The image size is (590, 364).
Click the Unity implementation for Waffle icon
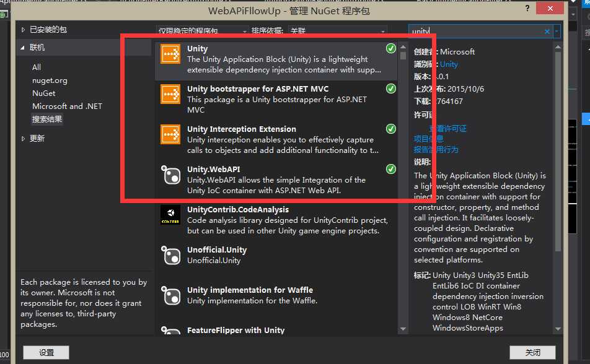(170, 295)
